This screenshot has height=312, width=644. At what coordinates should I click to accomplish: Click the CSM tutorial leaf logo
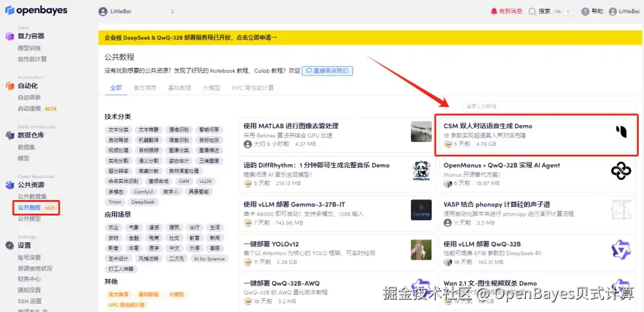click(621, 132)
